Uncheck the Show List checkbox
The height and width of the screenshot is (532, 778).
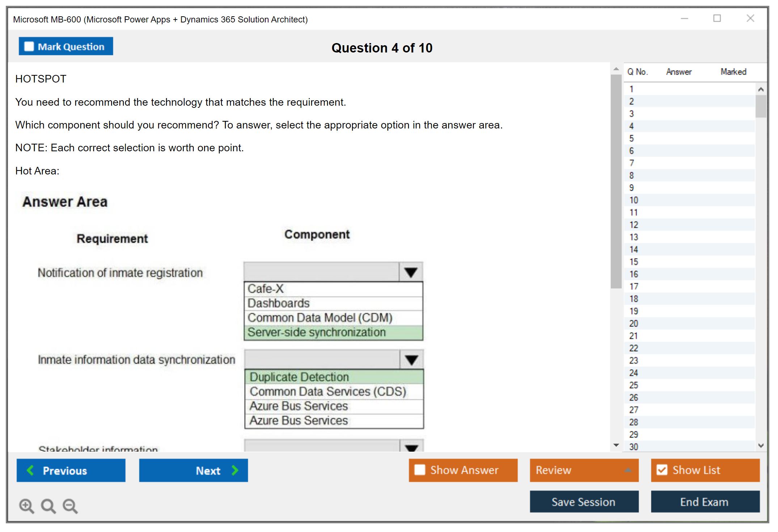(x=662, y=470)
